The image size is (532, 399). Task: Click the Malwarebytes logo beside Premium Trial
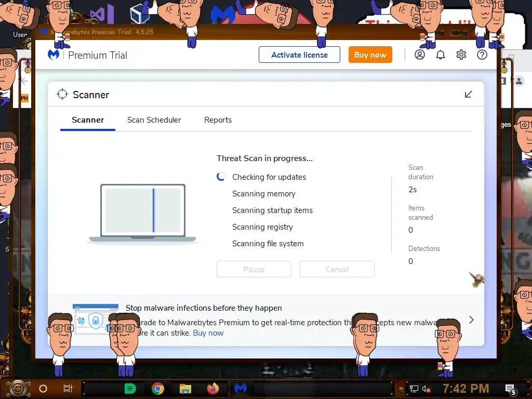click(x=54, y=55)
